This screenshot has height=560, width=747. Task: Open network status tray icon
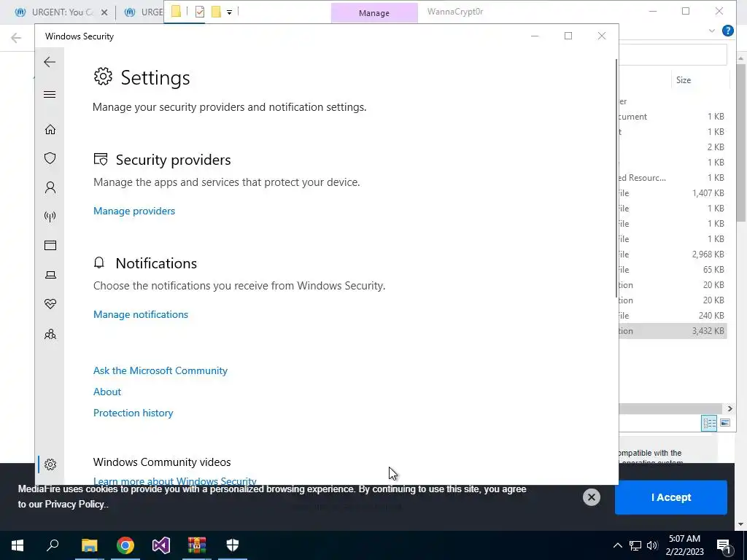pyautogui.click(x=635, y=545)
